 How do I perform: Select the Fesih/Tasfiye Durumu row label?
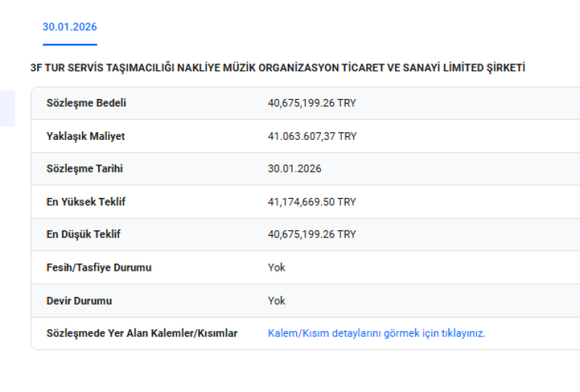(99, 268)
